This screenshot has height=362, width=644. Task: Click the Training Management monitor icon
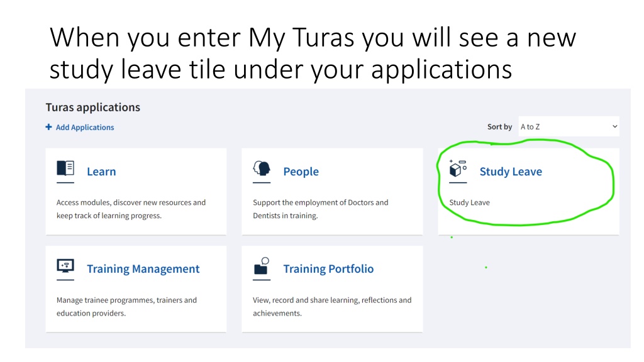(x=65, y=266)
